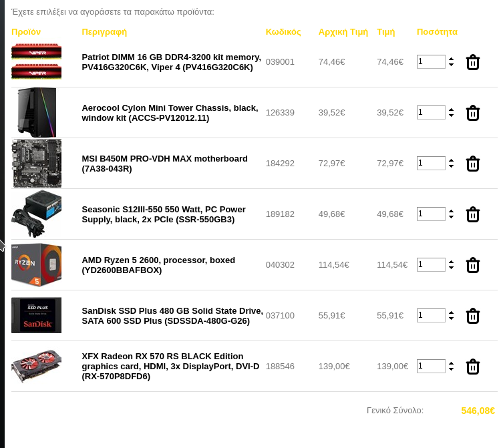Image resolution: width=501 pixels, height=448 pixels.
Task: Decrease quantity of Patriot DIMM memory
Action: point(451,65)
